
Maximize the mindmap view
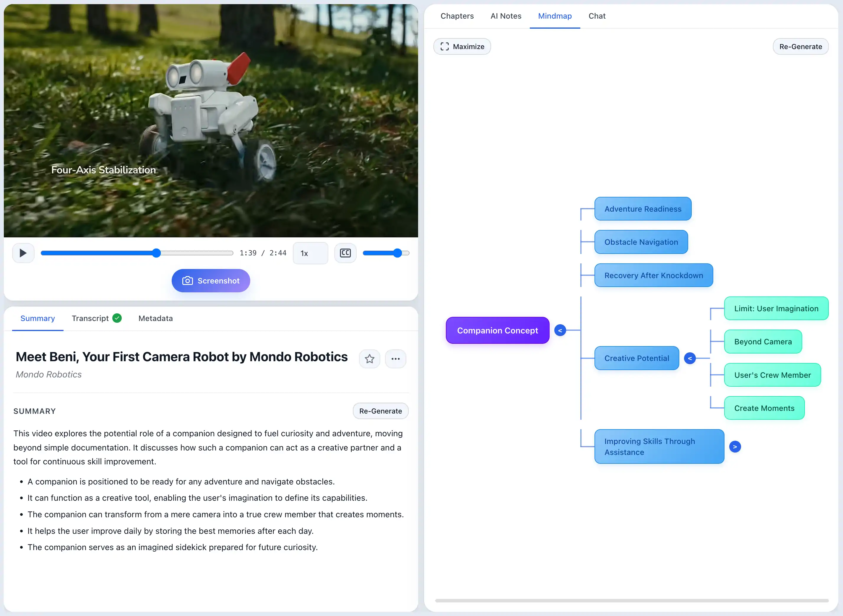click(462, 47)
